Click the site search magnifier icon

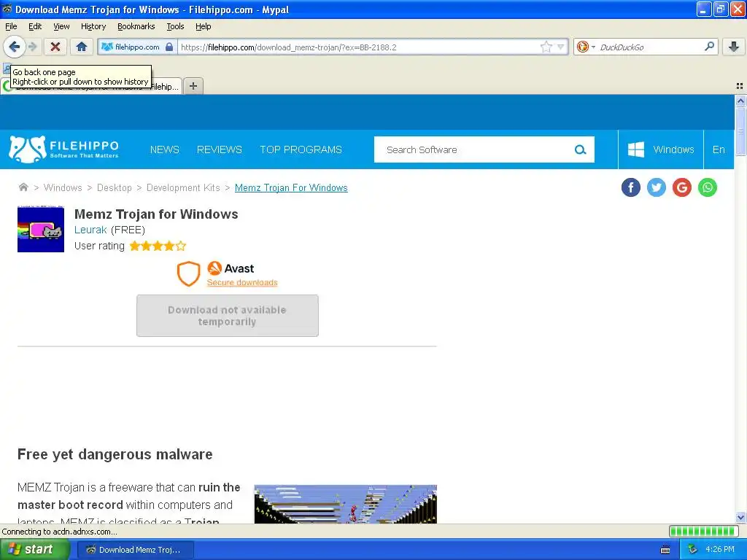(x=580, y=149)
